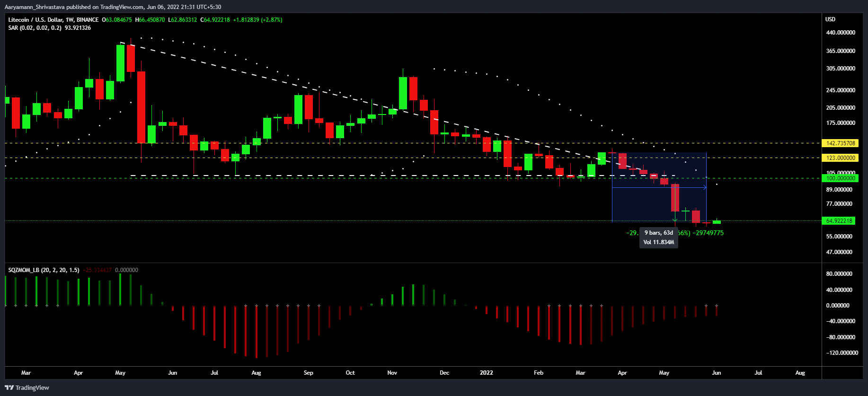Click the 89.000000 price axis value

(839, 190)
